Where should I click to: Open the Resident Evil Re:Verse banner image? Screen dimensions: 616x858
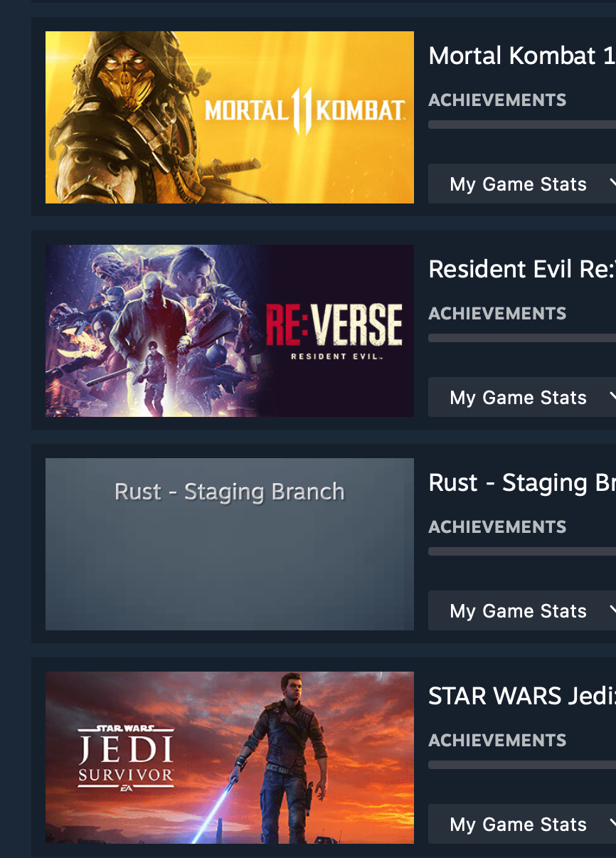pos(230,331)
